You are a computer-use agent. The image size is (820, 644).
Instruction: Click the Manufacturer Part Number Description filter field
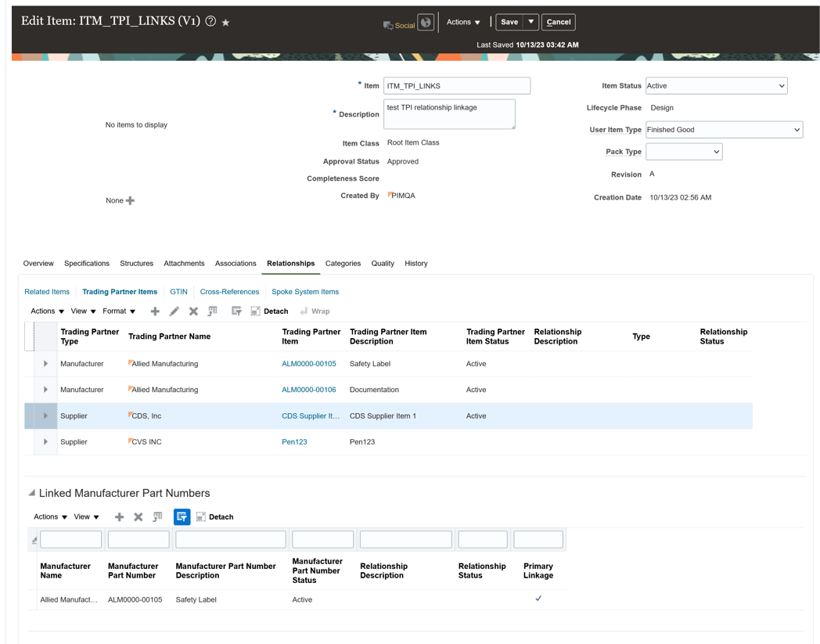coord(231,539)
